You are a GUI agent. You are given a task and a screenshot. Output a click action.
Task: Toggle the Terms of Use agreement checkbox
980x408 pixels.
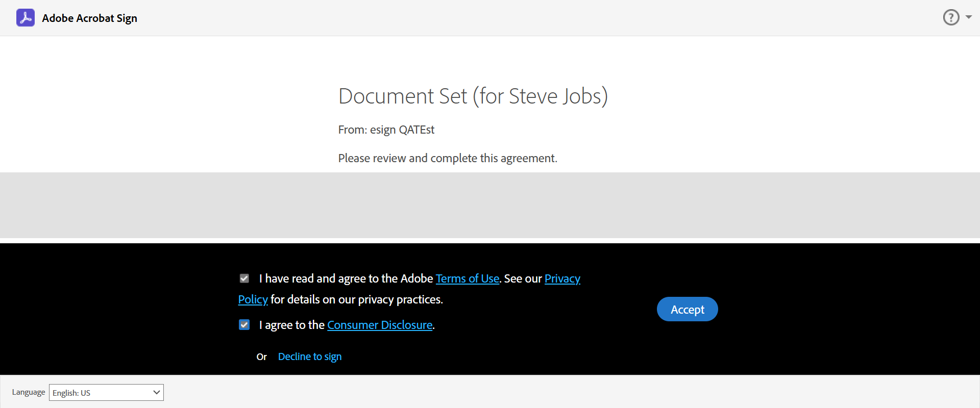click(244, 278)
